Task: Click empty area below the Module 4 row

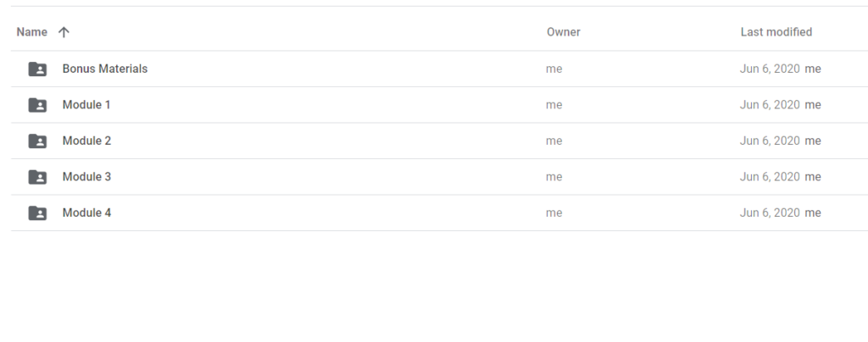Action: 434,286
